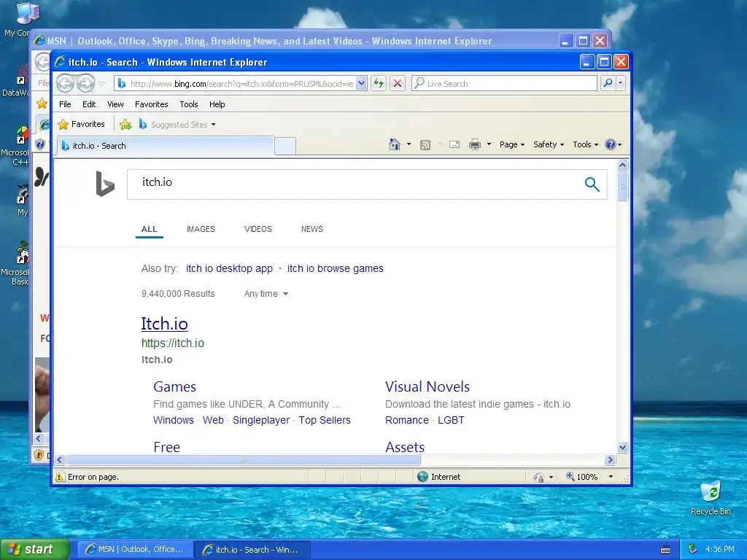Switch to the VIDEOS results tab
Viewport: 747px width, 560px height.
click(258, 229)
